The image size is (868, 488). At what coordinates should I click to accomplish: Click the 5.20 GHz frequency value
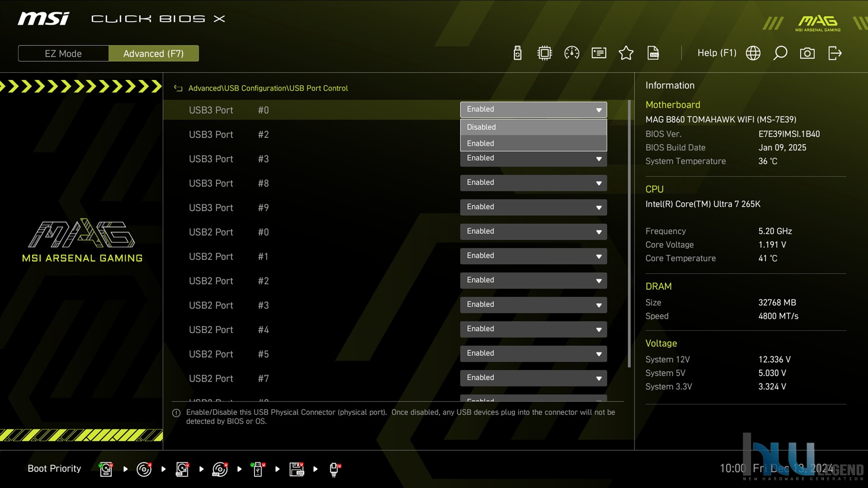coord(775,231)
